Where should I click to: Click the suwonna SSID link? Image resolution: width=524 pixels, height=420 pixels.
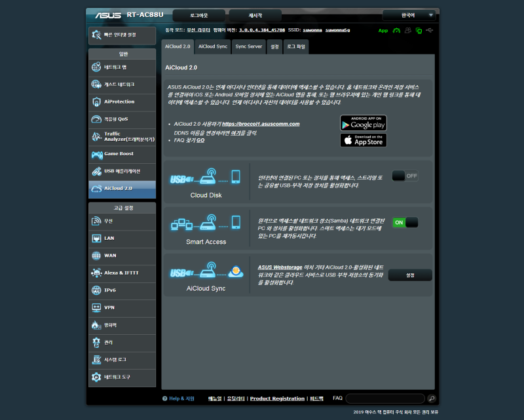[x=312, y=30]
